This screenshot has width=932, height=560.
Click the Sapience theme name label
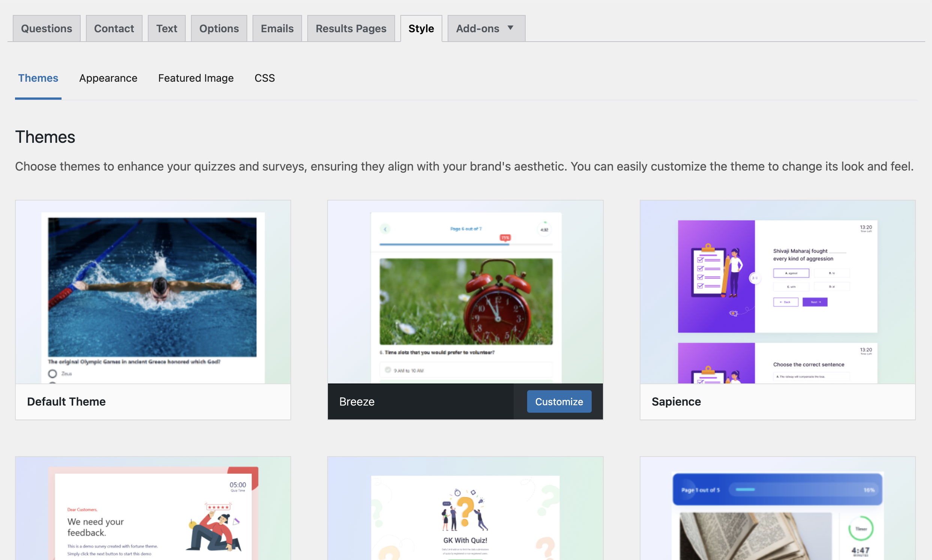coord(676,401)
